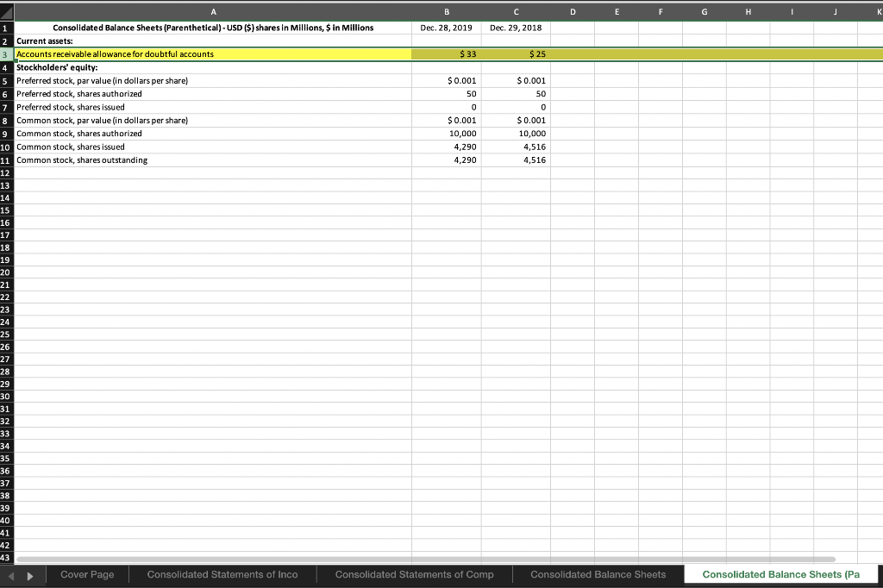Select the cell containing $25
The height and width of the screenshot is (588, 883).
517,53
